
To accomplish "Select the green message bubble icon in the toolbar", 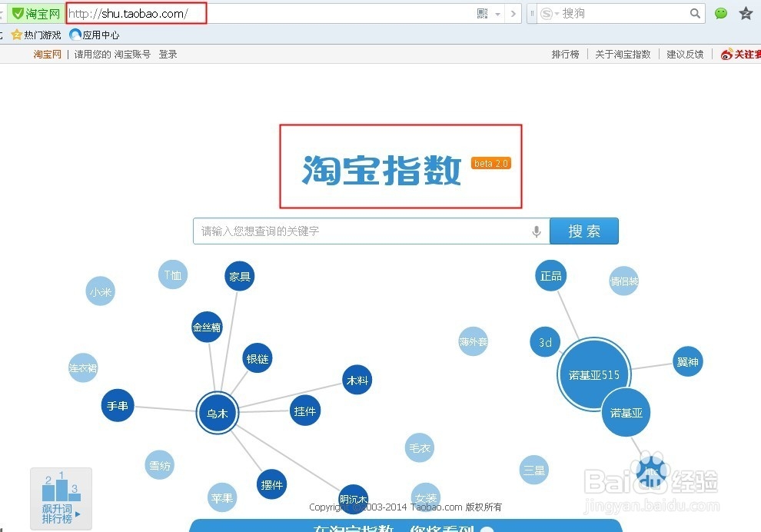I will click(720, 13).
